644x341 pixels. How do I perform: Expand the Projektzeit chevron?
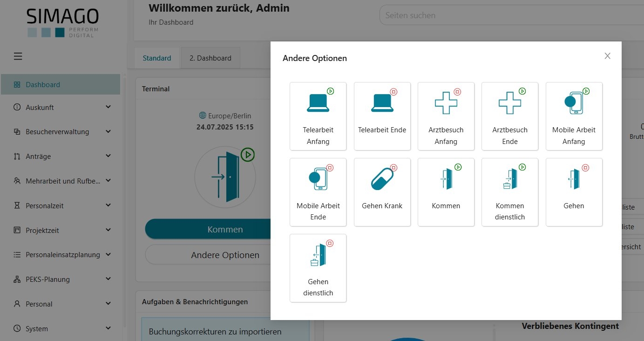pyautogui.click(x=108, y=230)
